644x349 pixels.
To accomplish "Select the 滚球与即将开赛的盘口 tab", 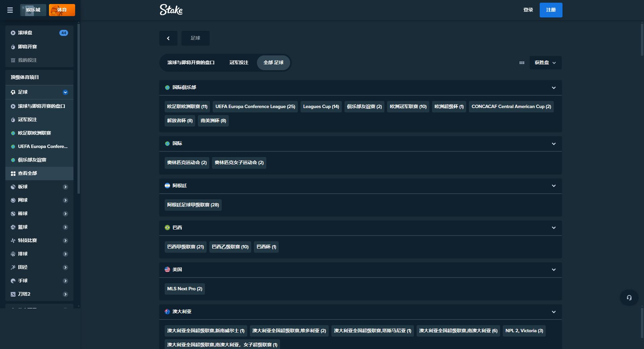I will (191, 63).
